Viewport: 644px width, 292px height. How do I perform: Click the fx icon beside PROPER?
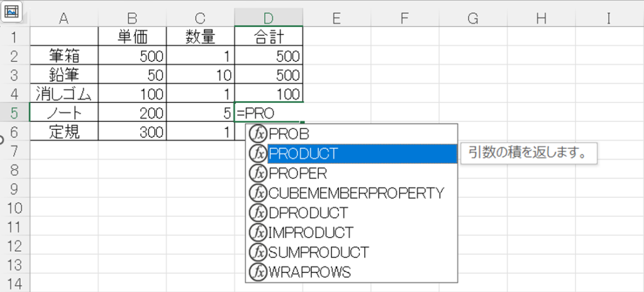(x=258, y=173)
